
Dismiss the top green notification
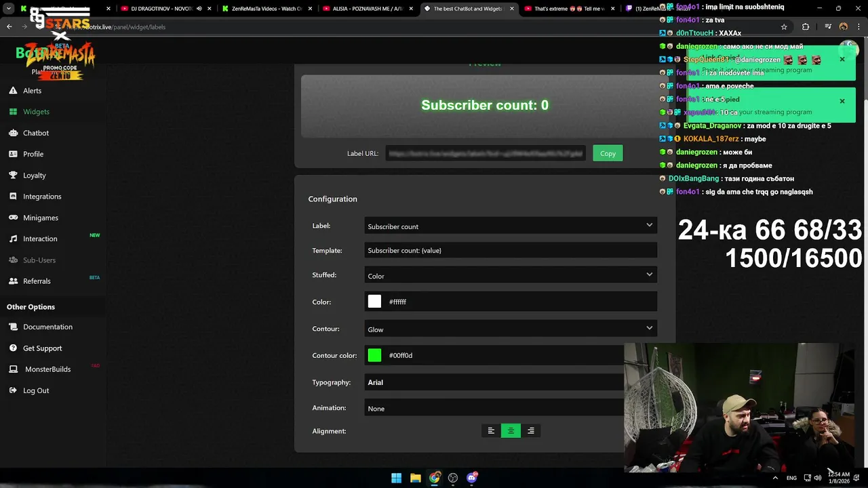point(842,60)
